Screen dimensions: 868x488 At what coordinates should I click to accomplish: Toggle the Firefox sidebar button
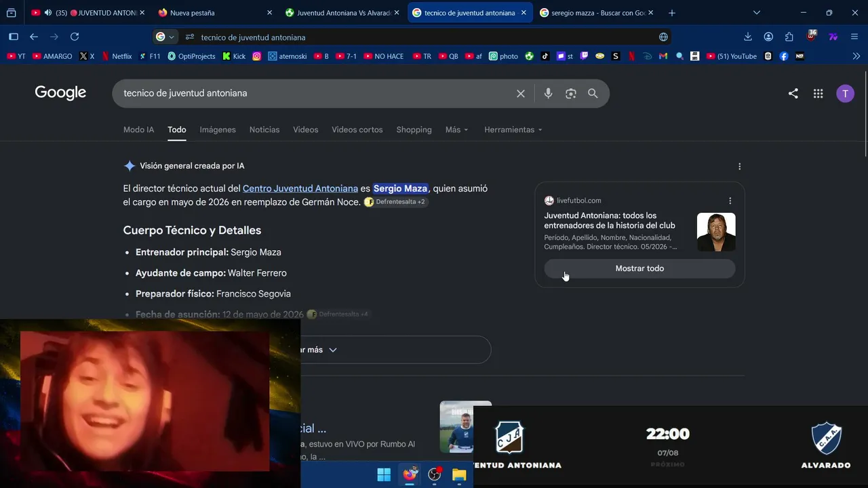coord(14,37)
